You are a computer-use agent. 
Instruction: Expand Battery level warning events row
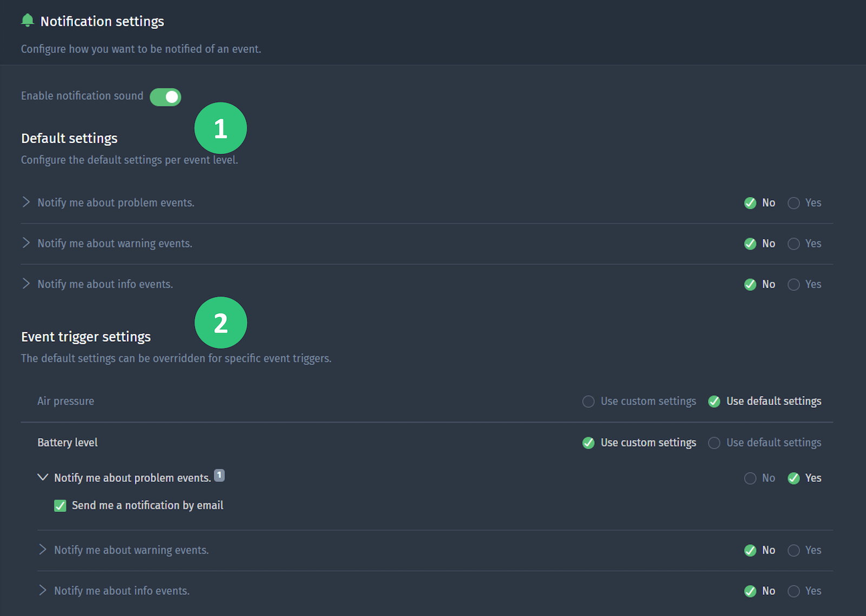tap(43, 550)
